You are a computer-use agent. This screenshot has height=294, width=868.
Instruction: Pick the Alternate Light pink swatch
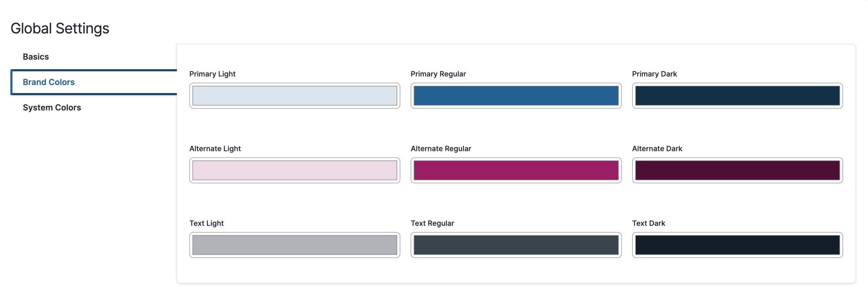pos(295,170)
